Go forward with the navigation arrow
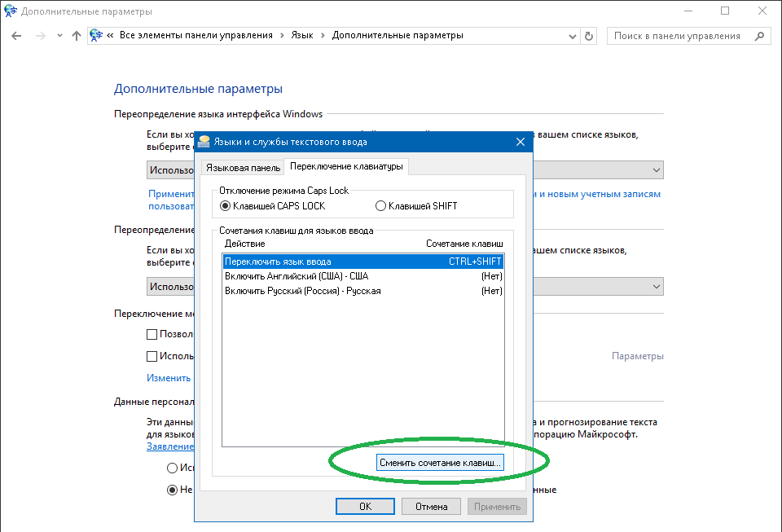The image size is (782, 532). click(41, 36)
